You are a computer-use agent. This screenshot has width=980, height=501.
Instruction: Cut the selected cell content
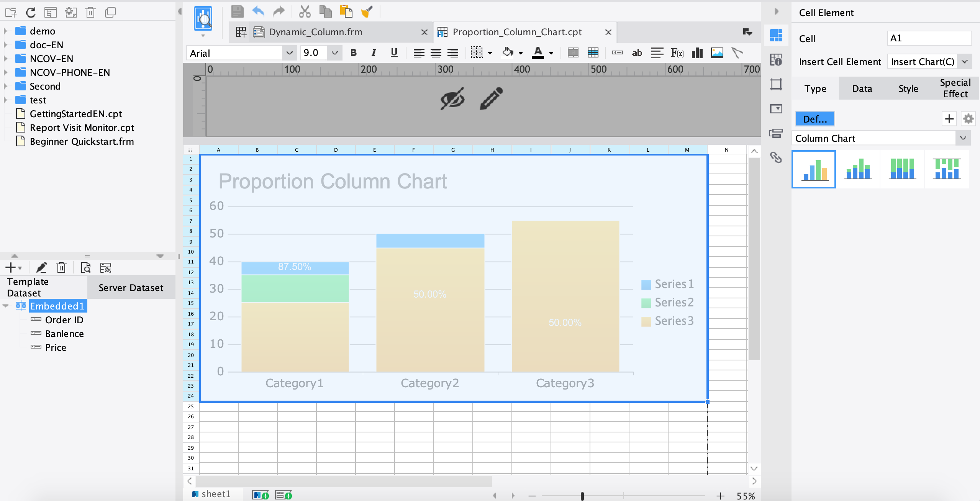click(305, 11)
